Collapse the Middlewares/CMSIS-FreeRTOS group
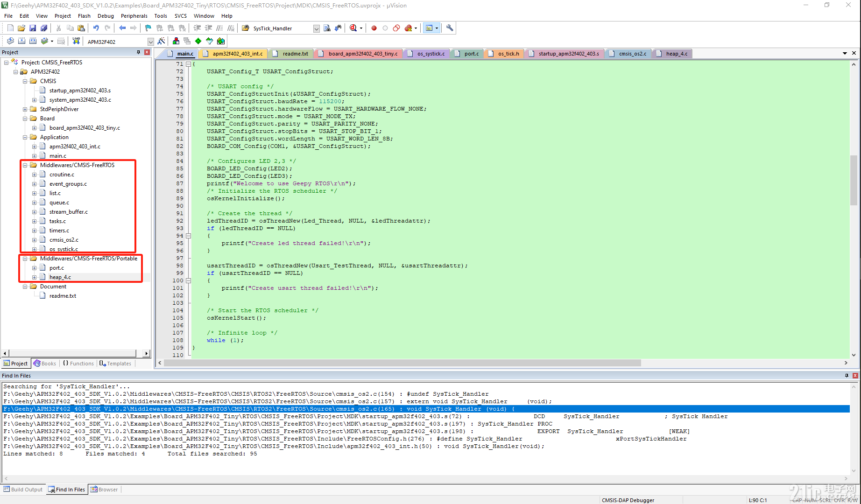Screen dimensions: 861x504 pyautogui.click(x=25, y=165)
